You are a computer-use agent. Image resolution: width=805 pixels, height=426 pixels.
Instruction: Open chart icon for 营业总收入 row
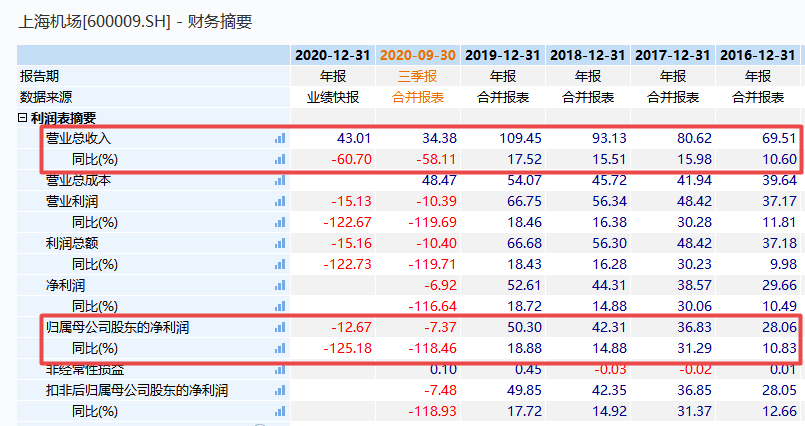[x=280, y=138]
